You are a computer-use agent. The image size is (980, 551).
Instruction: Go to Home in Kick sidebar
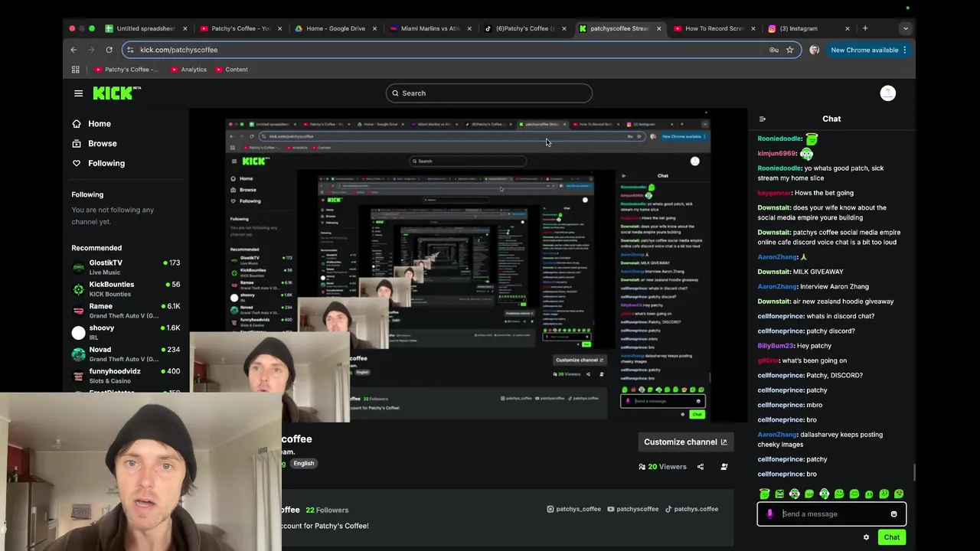pyautogui.click(x=92, y=124)
